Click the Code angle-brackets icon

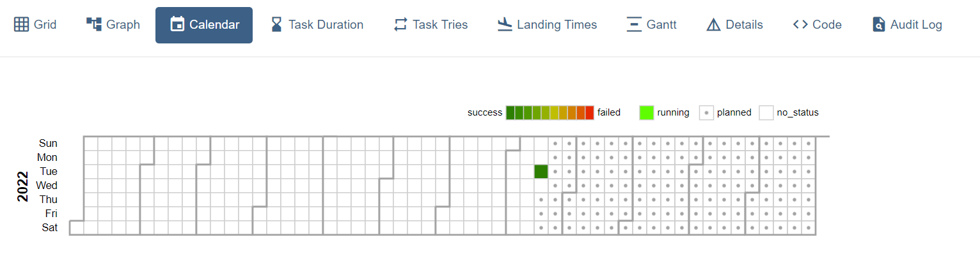click(800, 25)
